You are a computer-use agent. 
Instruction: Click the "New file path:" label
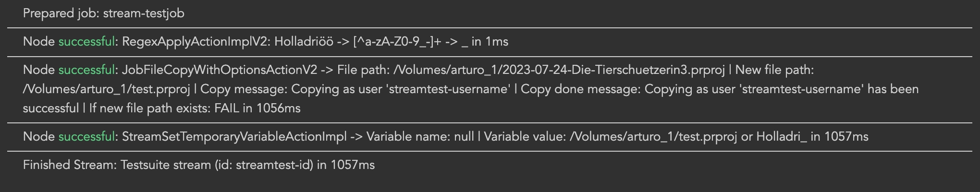[x=774, y=70]
